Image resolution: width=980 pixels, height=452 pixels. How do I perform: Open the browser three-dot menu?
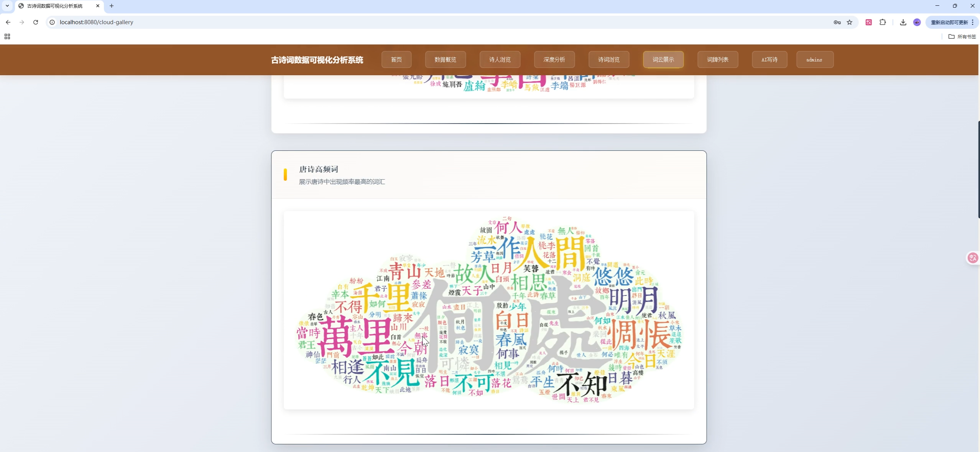[973, 22]
